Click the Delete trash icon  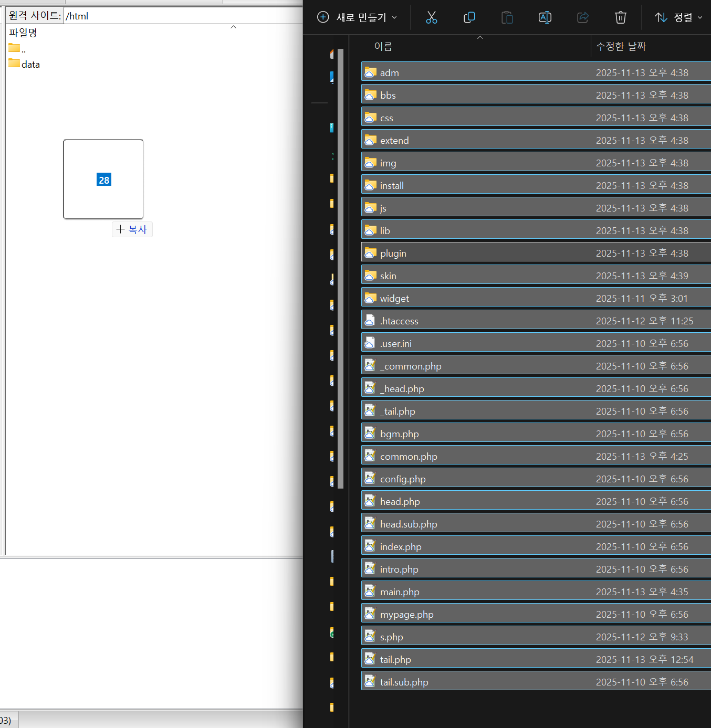[x=620, y=17]
